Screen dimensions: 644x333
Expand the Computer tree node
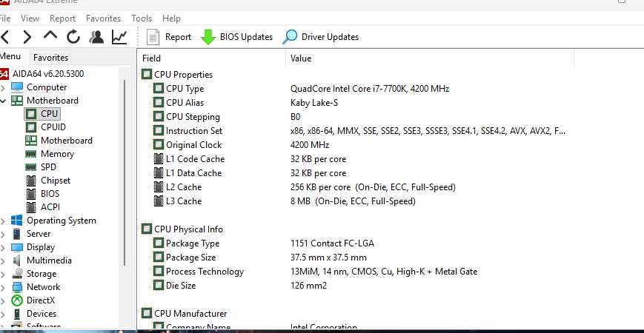tap(3, 87)
